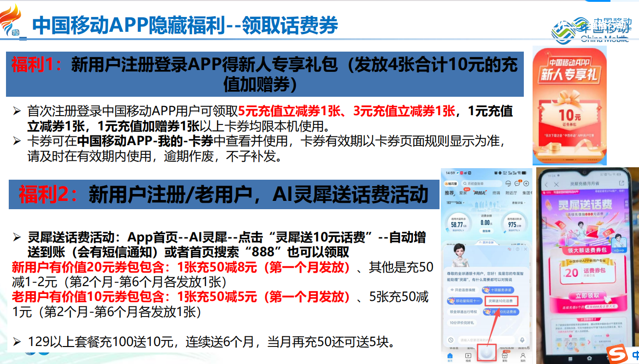Tap the 灵犀送10元话费 chip
Image resolution: width=639 pixels, height=364 pixels.
pyautogui.click(x=500, y=301)
